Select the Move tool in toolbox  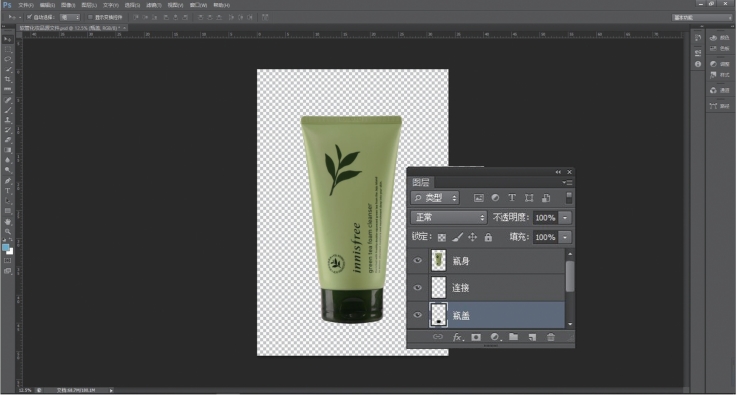click(x=8, y=39)
